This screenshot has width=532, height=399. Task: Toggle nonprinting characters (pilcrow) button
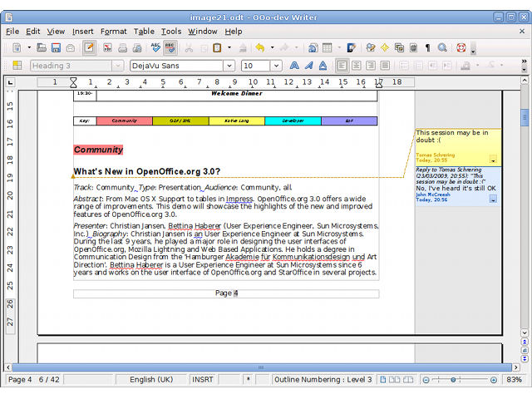(427, 48)
